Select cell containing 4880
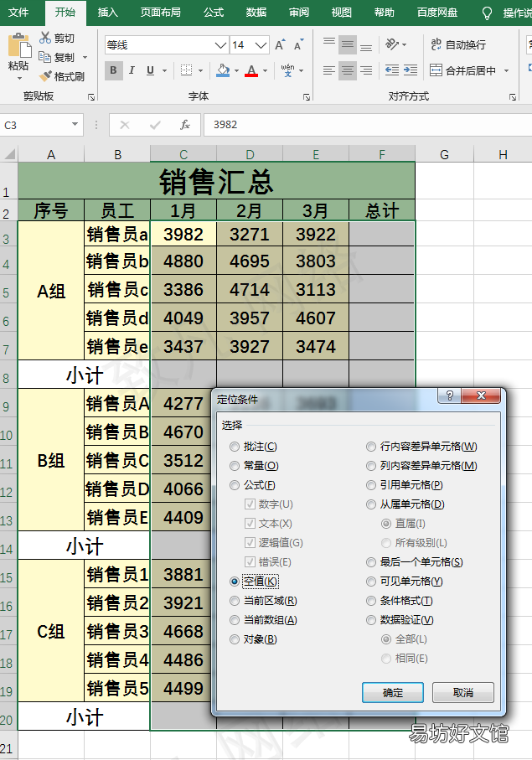Screen dimensions: 532x760 pos(183,261)
